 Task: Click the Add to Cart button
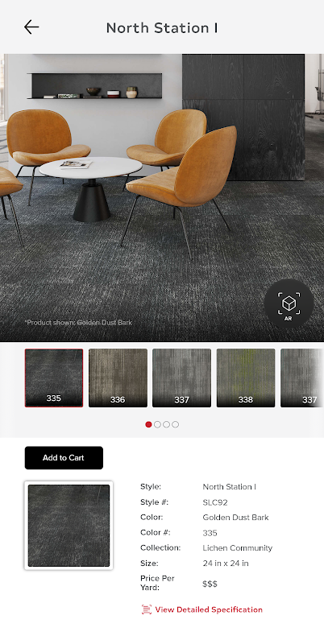coord(64,457)
